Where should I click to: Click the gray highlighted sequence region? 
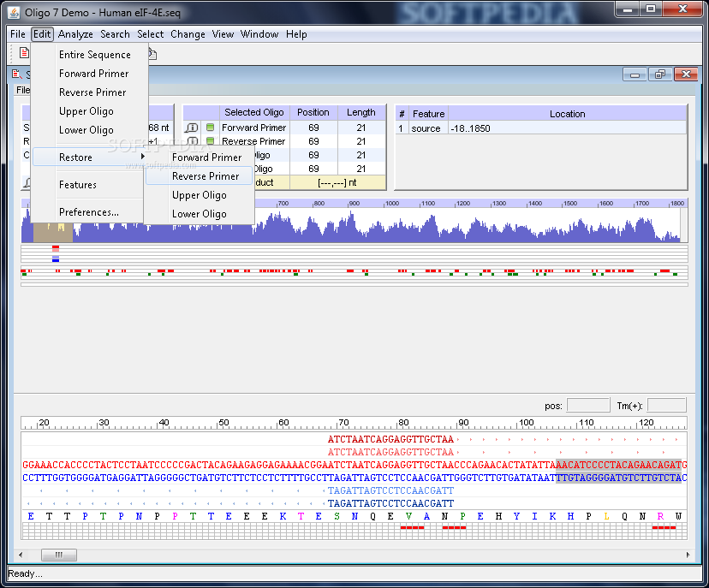point(618,472)
